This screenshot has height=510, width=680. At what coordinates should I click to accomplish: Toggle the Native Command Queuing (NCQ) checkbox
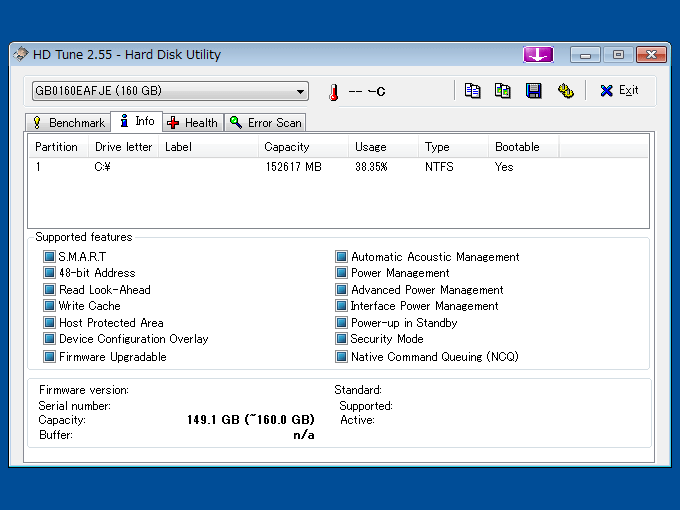[341, 357]
